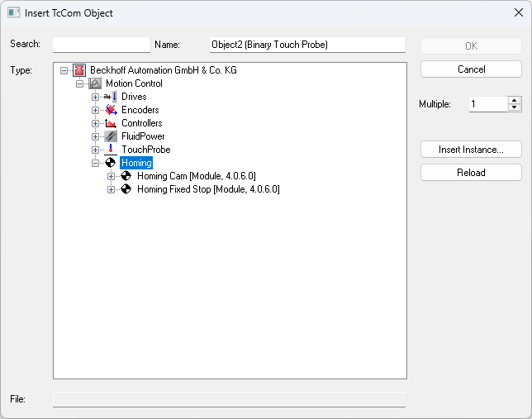Select the FluidPower tree item
Screen dimensions: 532x419
[143, 136]
